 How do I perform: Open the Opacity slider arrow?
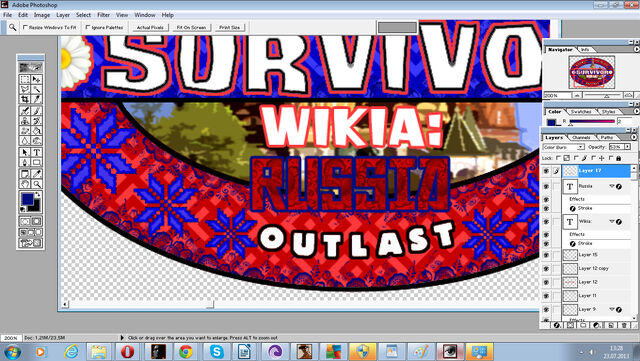627,147
